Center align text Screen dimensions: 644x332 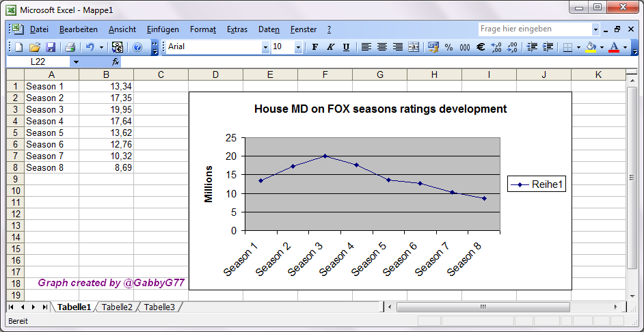pyautogui.click(x=381, y=47)
